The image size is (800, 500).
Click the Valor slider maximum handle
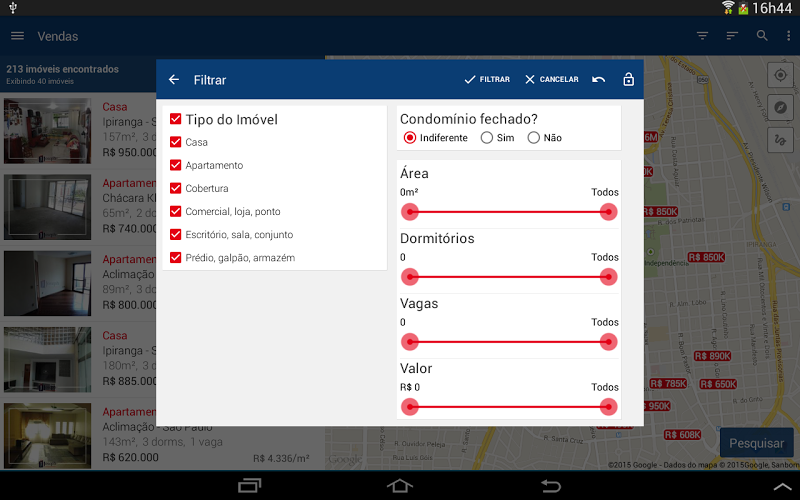608,407
